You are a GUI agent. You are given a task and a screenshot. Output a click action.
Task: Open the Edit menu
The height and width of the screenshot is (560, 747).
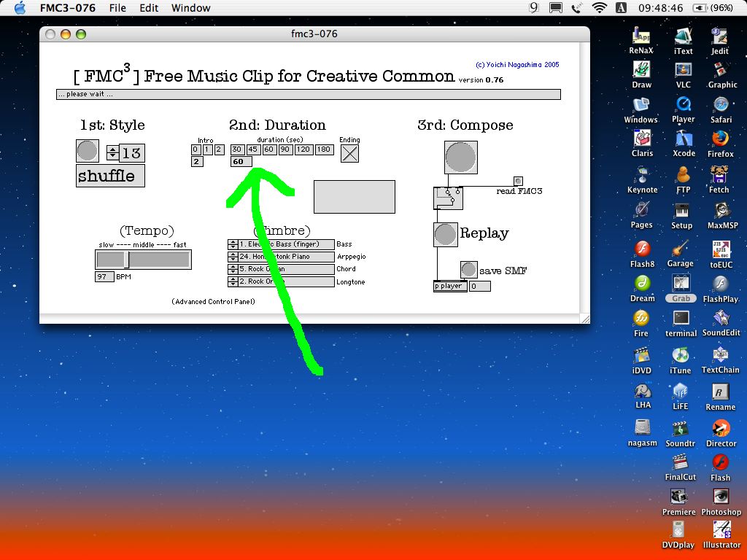pos(149,7)
